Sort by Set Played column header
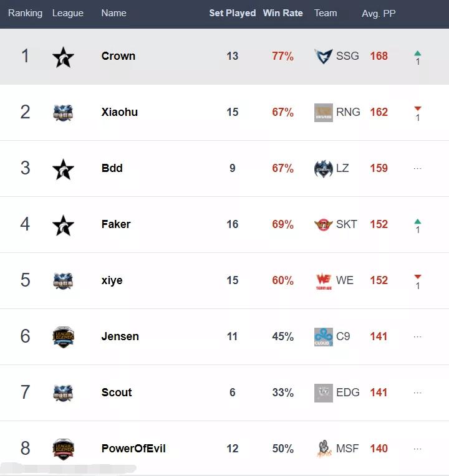 (x=232, y=13)
